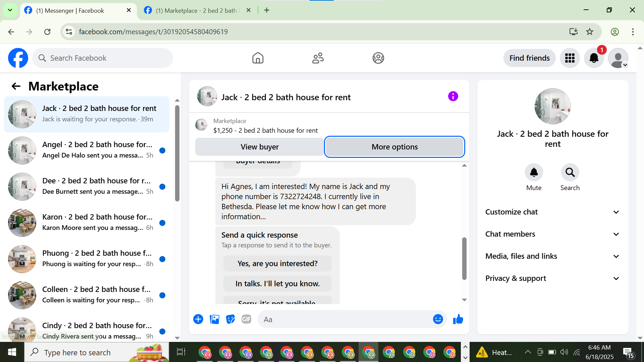Show hidden system tray icons

pyautogui.click(x=528, y=352)
